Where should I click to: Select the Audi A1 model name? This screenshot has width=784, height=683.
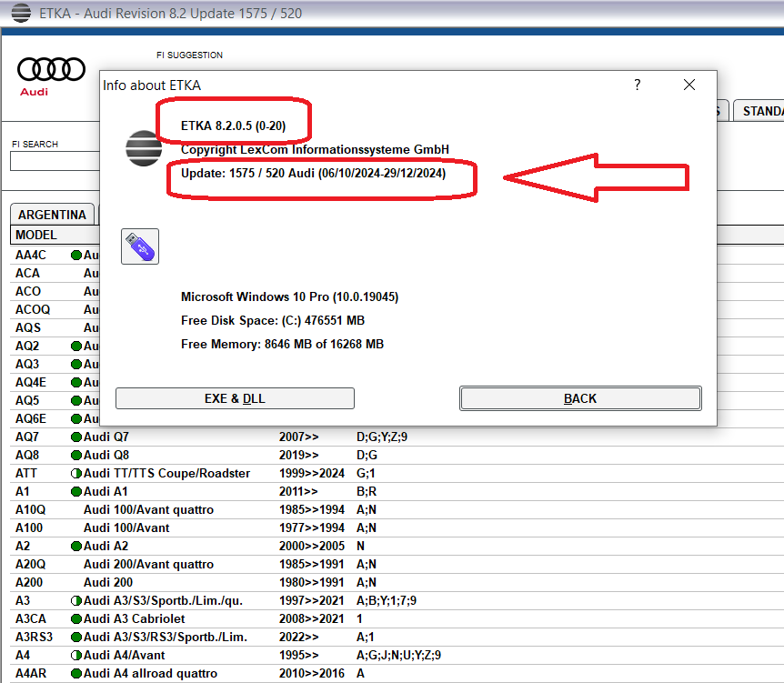coord(106,491)
